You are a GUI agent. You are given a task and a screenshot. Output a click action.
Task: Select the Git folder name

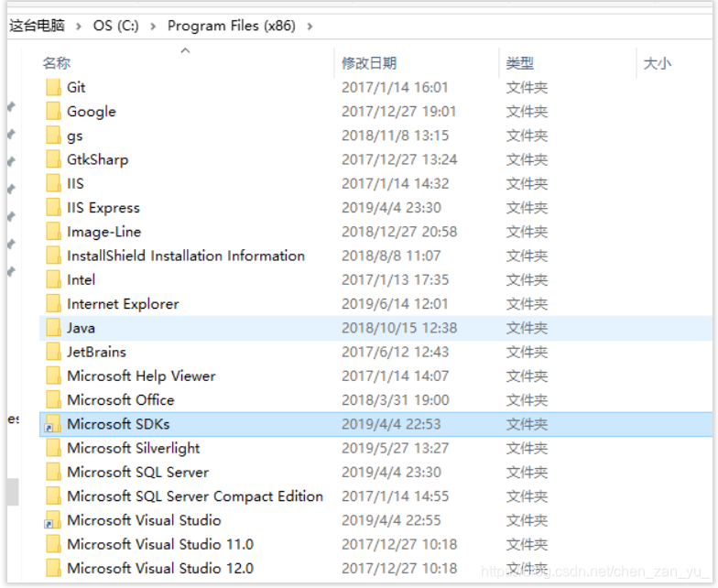76,87
